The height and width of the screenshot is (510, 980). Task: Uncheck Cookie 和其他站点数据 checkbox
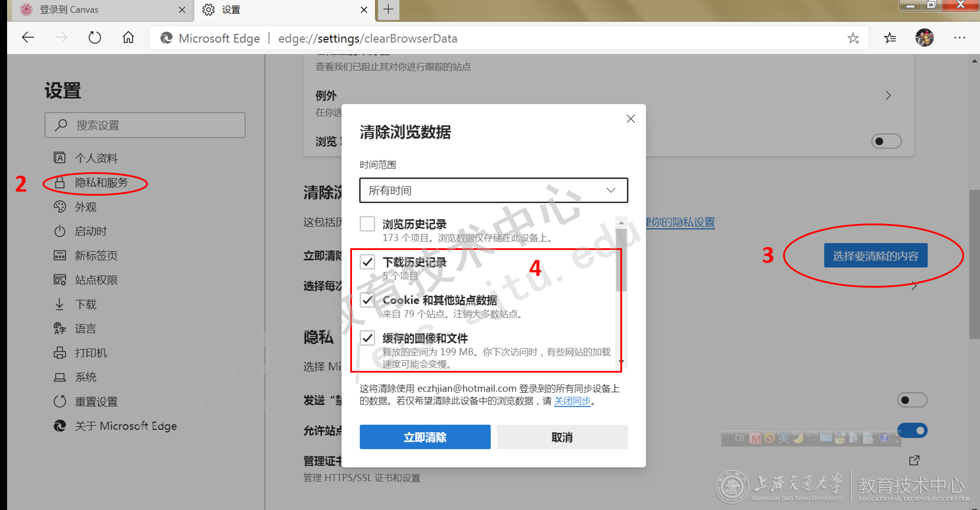pyautogui.click(x=367, y=300)
